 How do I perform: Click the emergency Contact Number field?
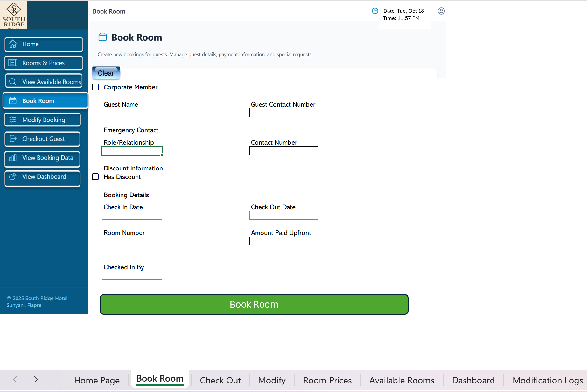tap(284, 151)
